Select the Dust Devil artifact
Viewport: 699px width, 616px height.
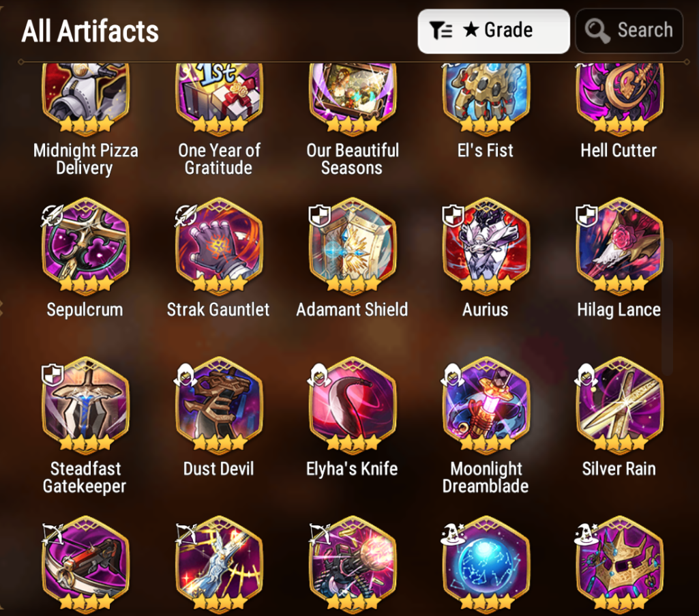[x=219, y=405]
